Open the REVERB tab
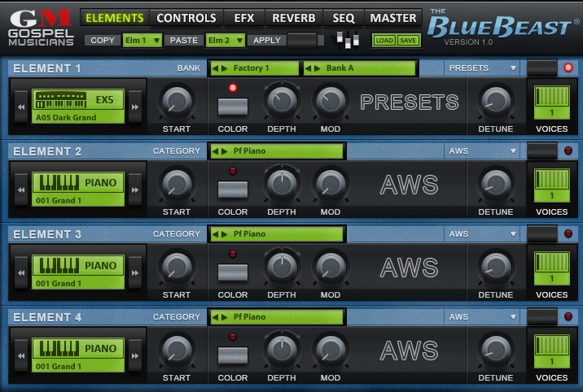583x392 pixels. pos(294,18)
